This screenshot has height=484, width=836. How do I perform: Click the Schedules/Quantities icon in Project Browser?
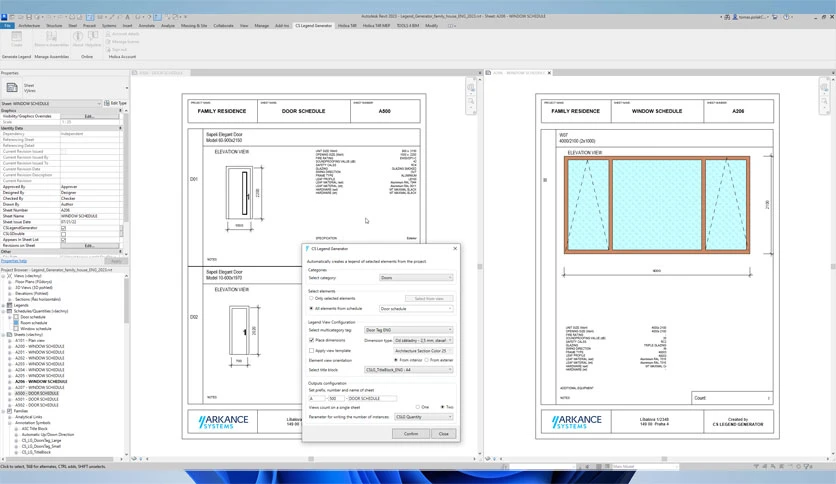[x=10, y=311]
